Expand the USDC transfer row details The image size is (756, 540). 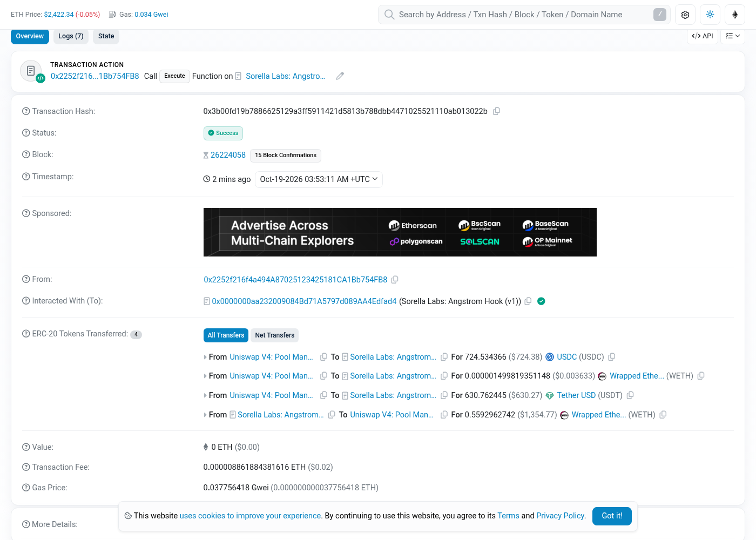click(x=205, y=357)
